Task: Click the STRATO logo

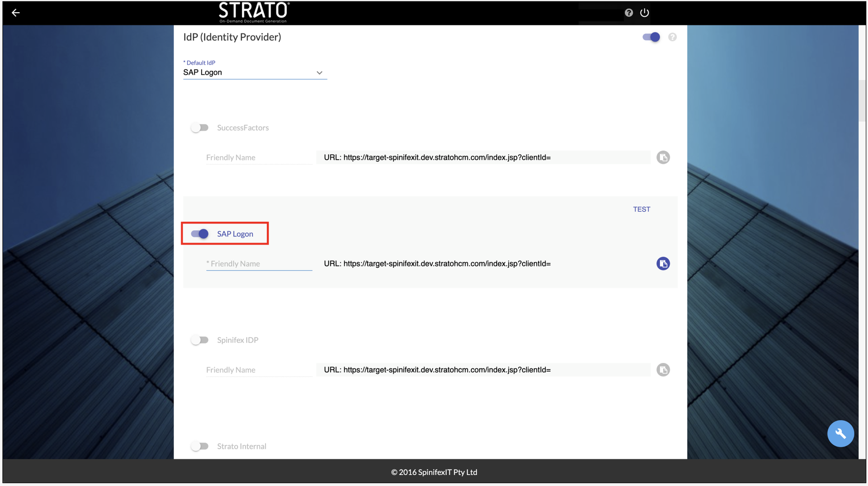Action: click(253, 12)
